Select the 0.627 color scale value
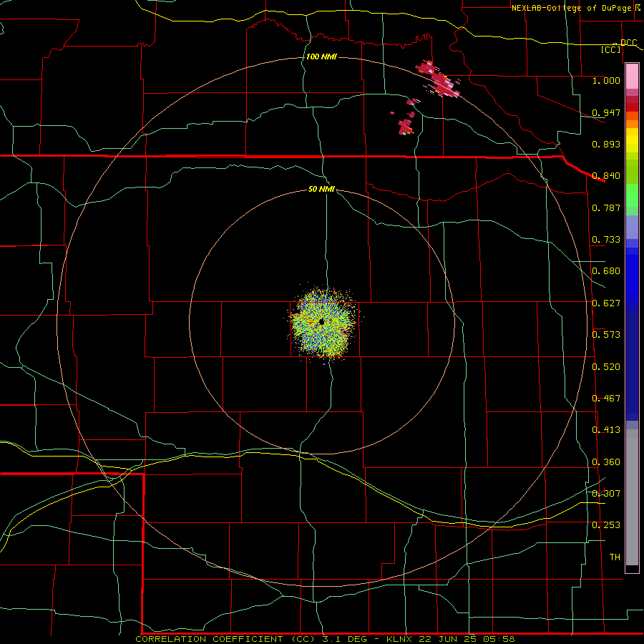Image resolution: width=644 pixels, height=644 pixels. point(606,303)
